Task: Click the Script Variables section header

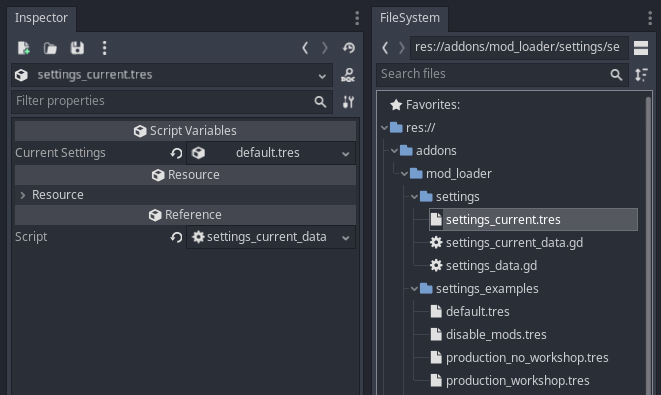Action: [x=185, y=131]
